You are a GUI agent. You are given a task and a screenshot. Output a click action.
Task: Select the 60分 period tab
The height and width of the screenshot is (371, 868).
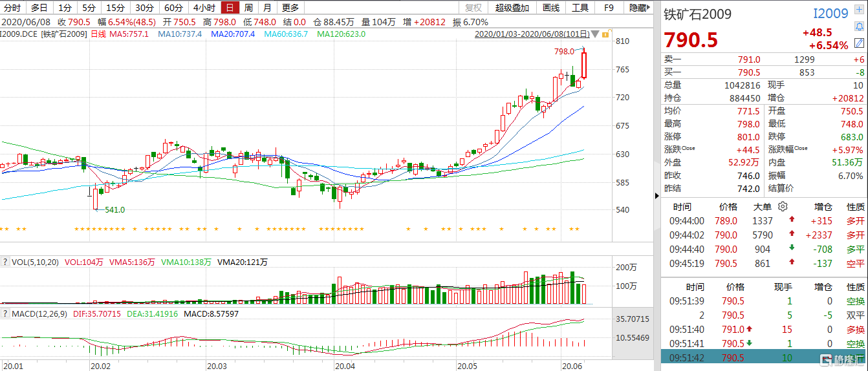[173, 8]
